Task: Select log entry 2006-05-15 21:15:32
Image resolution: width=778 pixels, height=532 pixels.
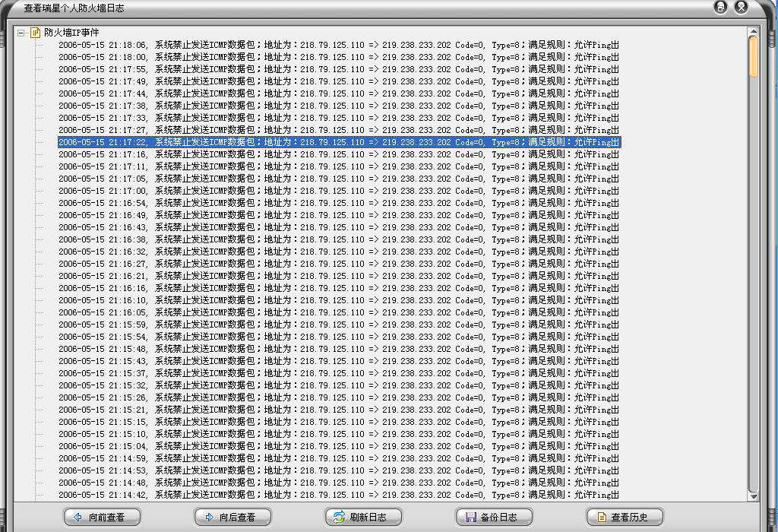Action: [x=340, y=385]
